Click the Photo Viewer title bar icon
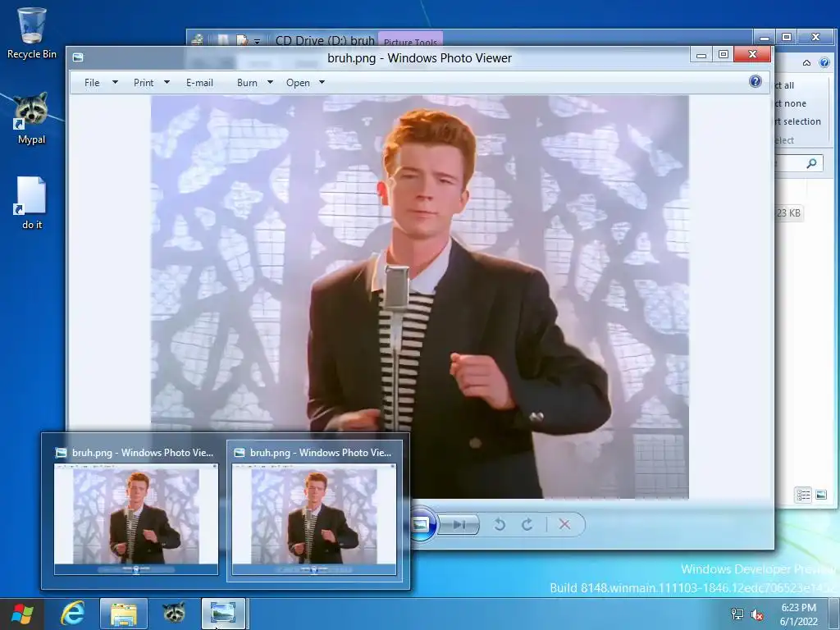840x630 pixels. [78, 57]
